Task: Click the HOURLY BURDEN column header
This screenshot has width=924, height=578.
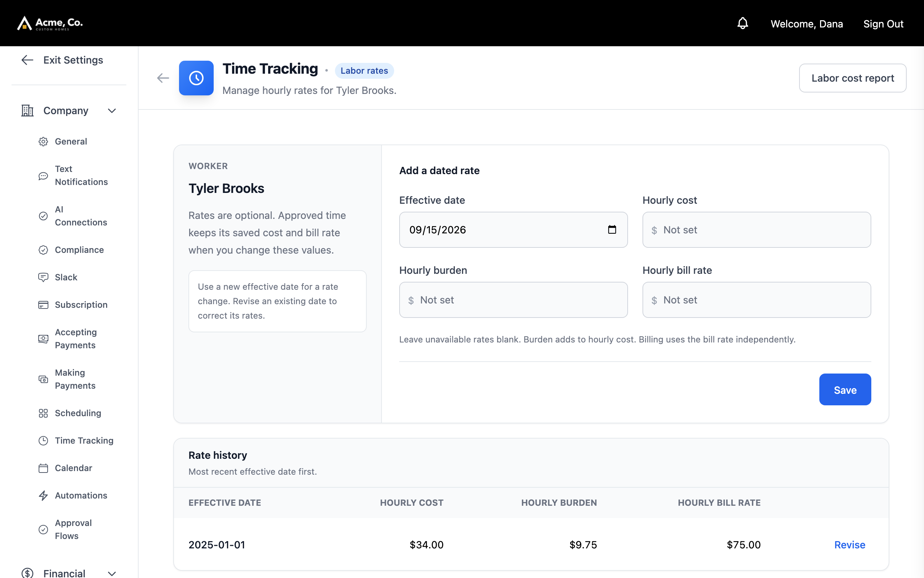Action: tap(559, 503)
